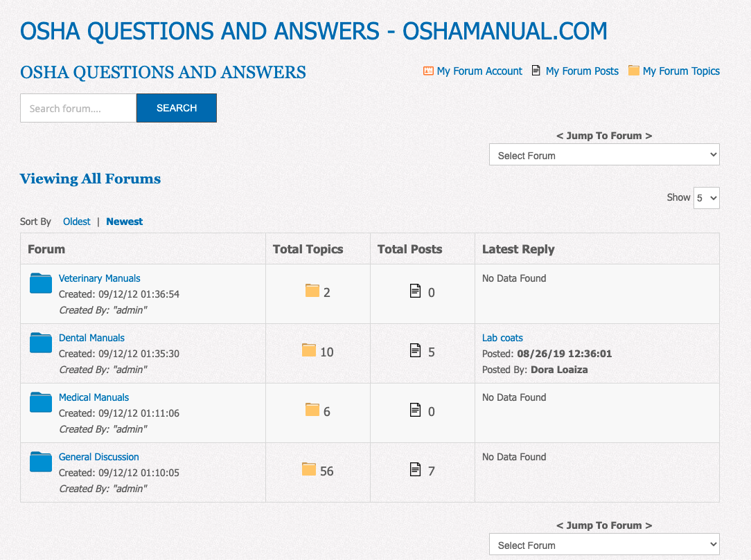The height and width of the screenshot is (560, 751).
Task: Click the SEARCH button
Action: [x=176, y=108]
